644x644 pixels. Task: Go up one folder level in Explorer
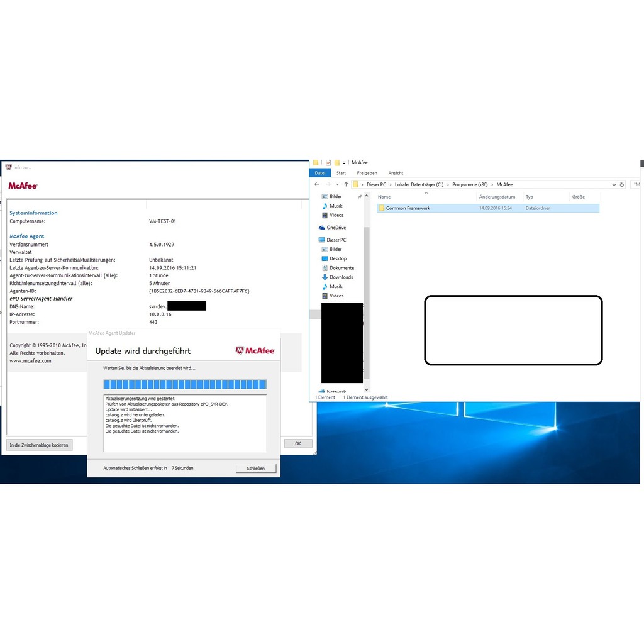click(347, 184)
